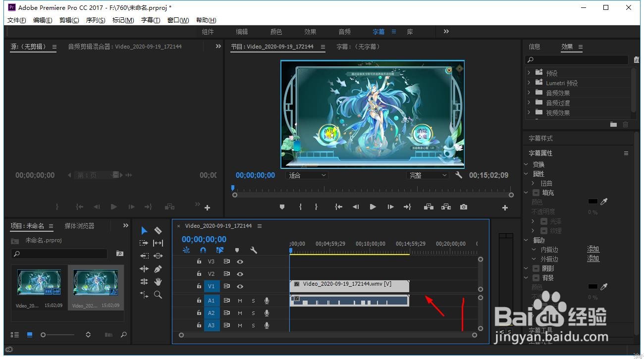Click the Lift button in program monitor
The height and width of the screenshot is (359, 644).
click(x=429, y=207)
